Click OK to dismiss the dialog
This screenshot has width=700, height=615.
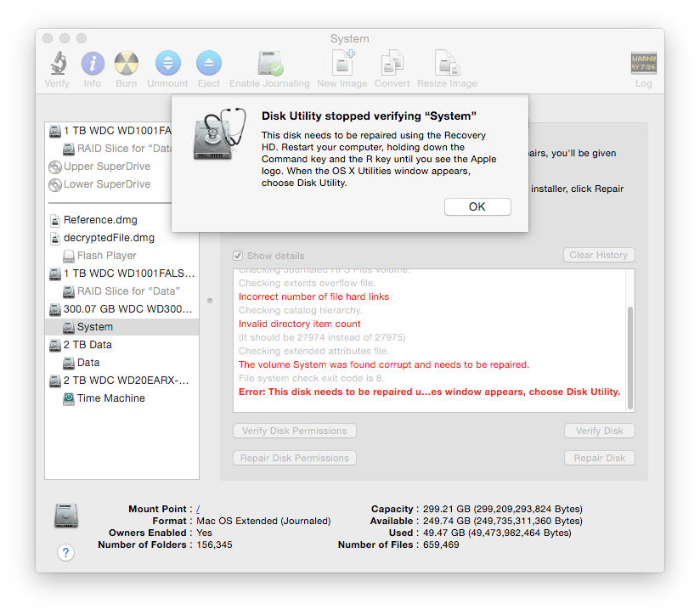[477, 206]
